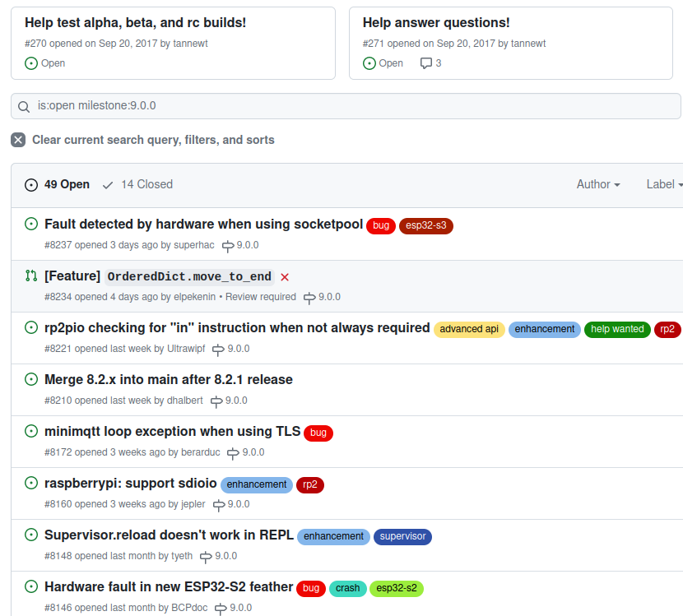Open issue Fault detected by hardware when using socketpool
The height and width of the screenshot is (616, 683).
click(203, 225)
